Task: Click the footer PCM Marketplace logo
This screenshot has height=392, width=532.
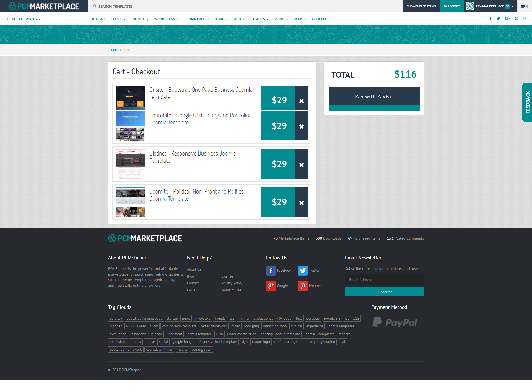Action: (x=145, y=238)
